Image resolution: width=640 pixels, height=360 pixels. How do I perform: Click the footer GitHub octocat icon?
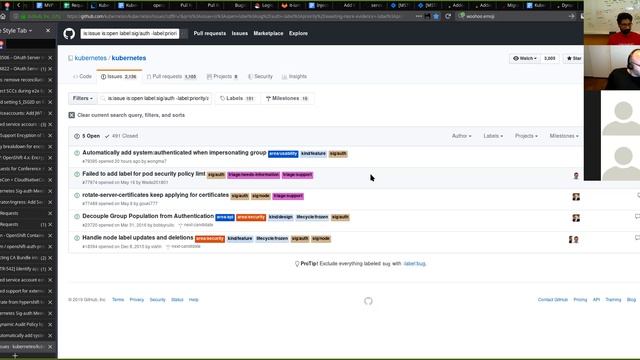[x=368, y=301]
